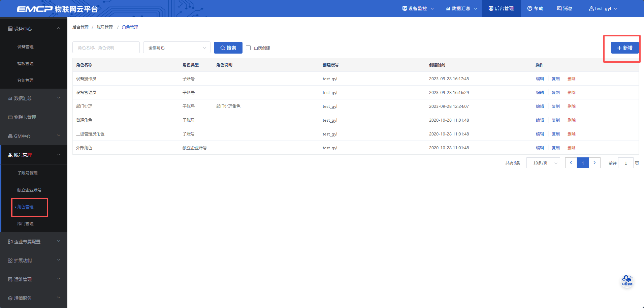Screen dimensions: 644x308
Task: Open the Help icon in top bar
Action: 535,8
